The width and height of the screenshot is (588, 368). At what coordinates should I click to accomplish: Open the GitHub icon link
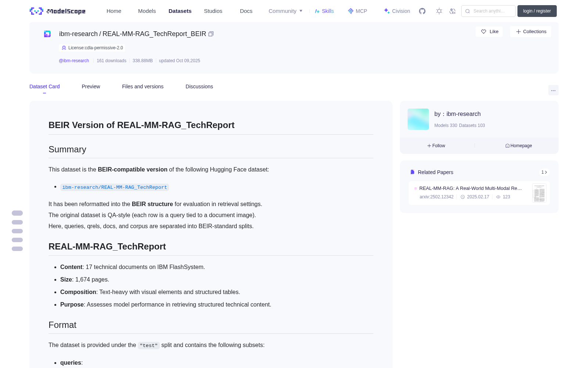[422, 11]
